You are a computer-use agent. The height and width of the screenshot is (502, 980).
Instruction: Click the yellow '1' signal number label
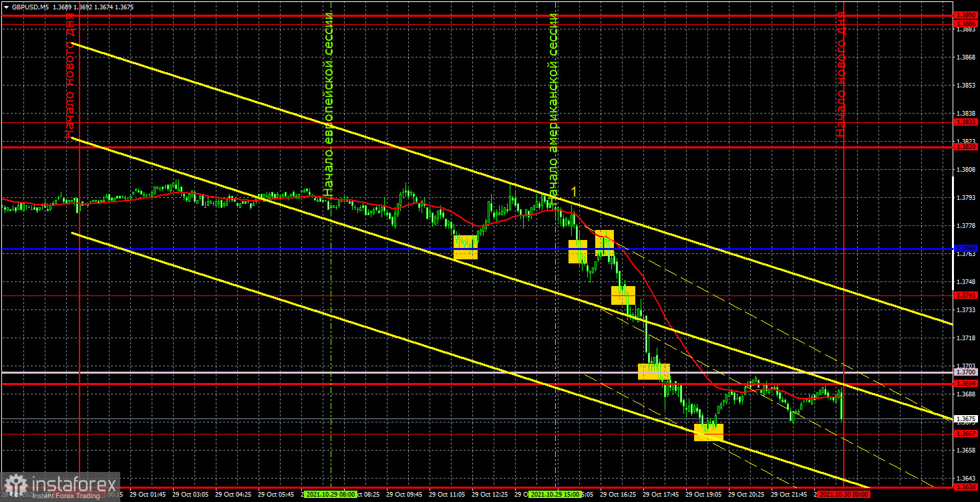pyautogui.click(x=574, y=192)
